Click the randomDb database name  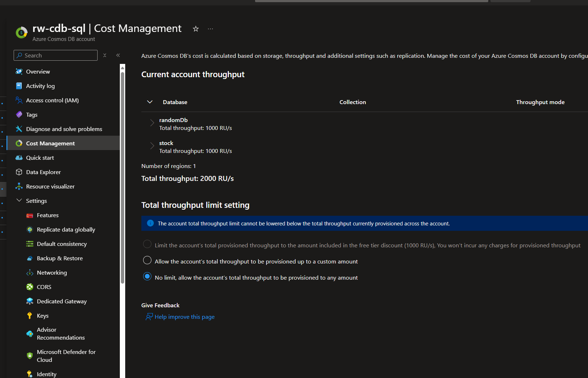pos(173,120)
